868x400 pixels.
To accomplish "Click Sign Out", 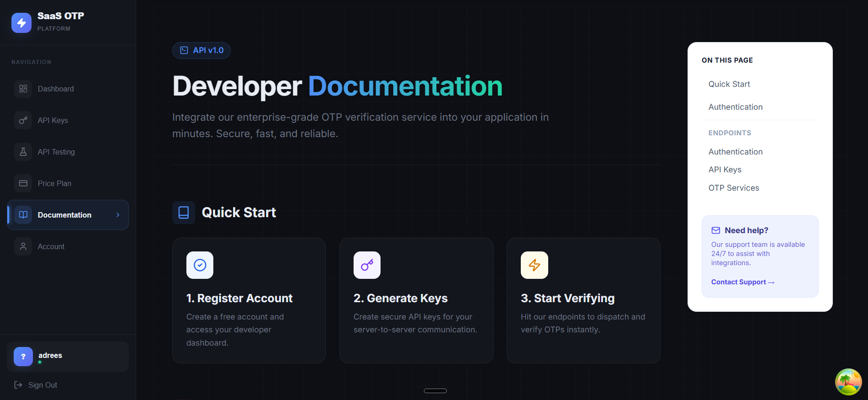I will (42, 385).
